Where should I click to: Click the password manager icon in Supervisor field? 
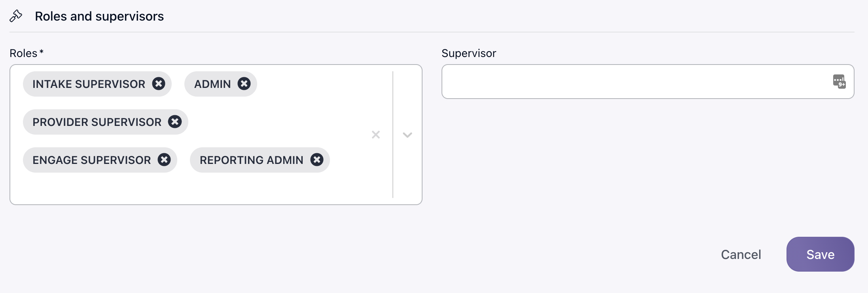[839, 82]
